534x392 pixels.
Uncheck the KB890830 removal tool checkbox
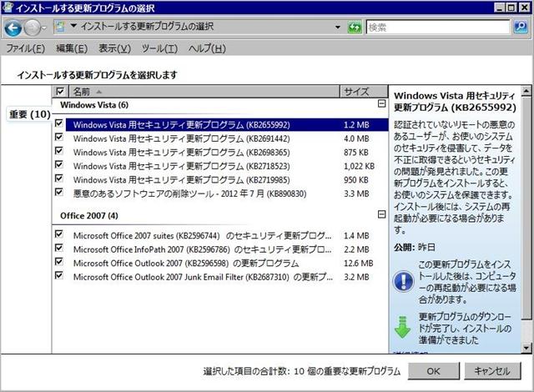(59, 192)
